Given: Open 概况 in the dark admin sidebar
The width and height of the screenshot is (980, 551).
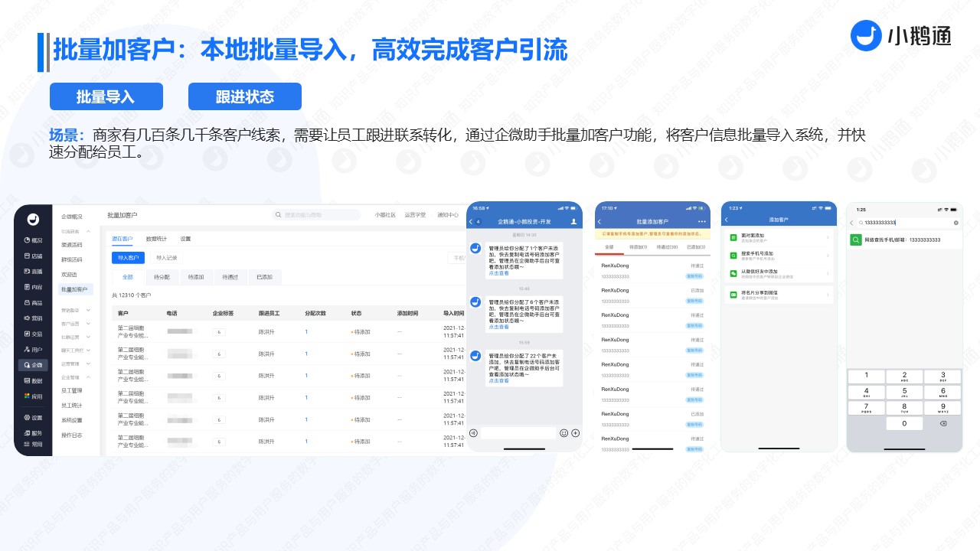Looking at the screenshot, I should click(33, 240).
